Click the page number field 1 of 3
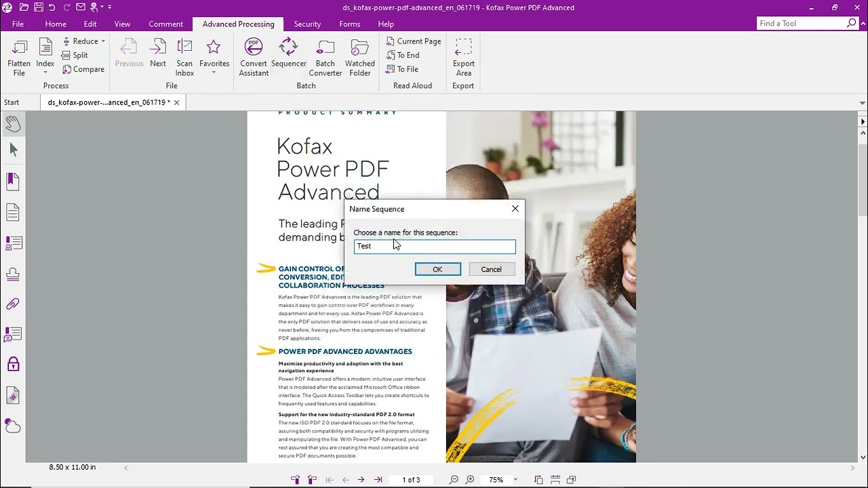Image resolution: width=868 pixels, height=488 pixels. tap(411, 480)
